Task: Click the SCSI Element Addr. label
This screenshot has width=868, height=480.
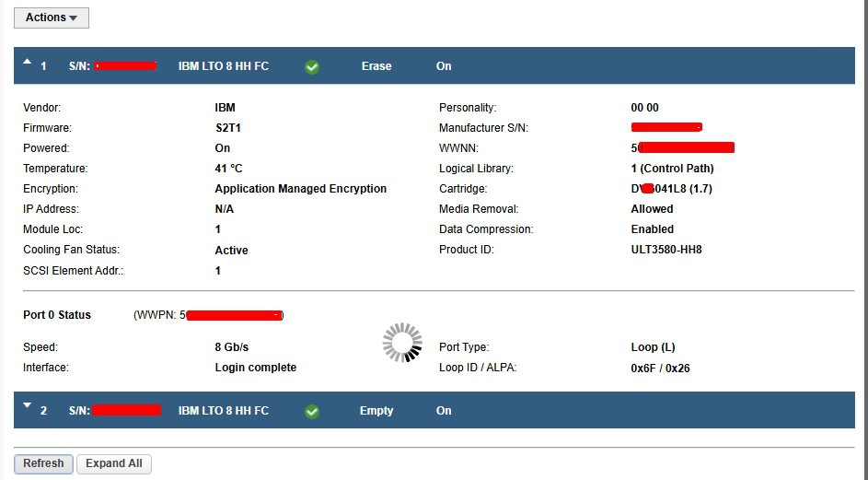Action: pyautogui.click(x=73, y=271)
